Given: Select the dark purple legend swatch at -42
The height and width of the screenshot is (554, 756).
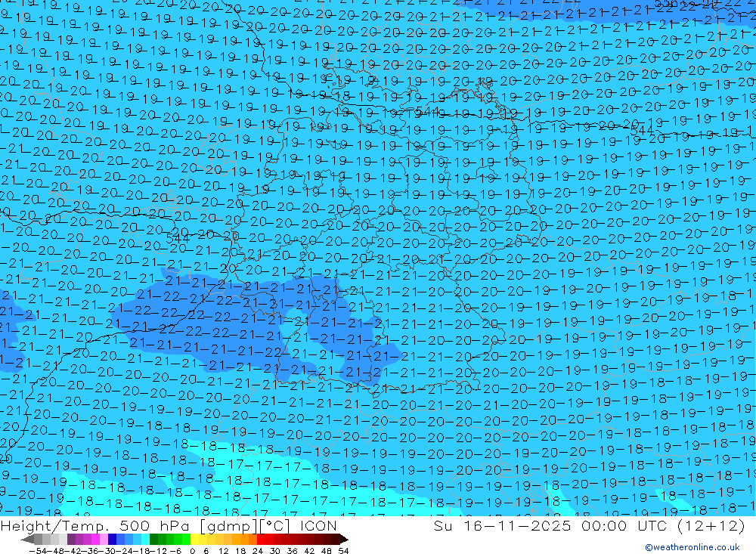Looking at the screenshot, I should click(x=71, y=539).
